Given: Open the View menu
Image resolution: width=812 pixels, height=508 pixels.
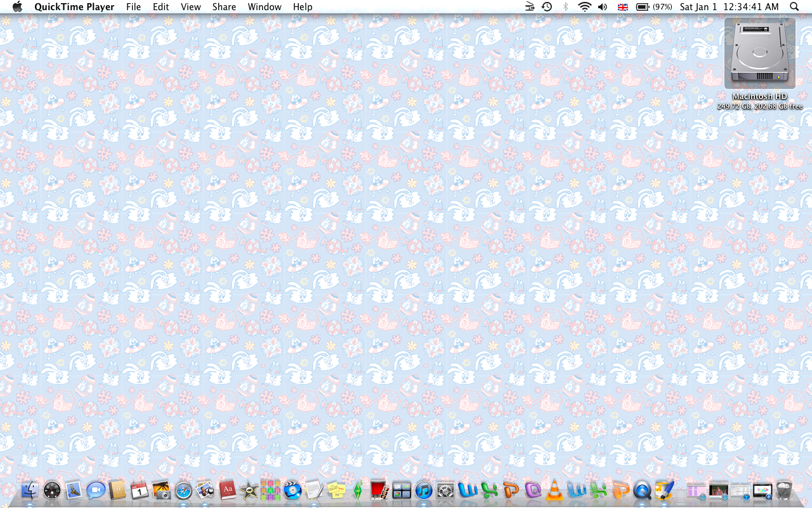Looking at the screenshot, I should point(190,7).
